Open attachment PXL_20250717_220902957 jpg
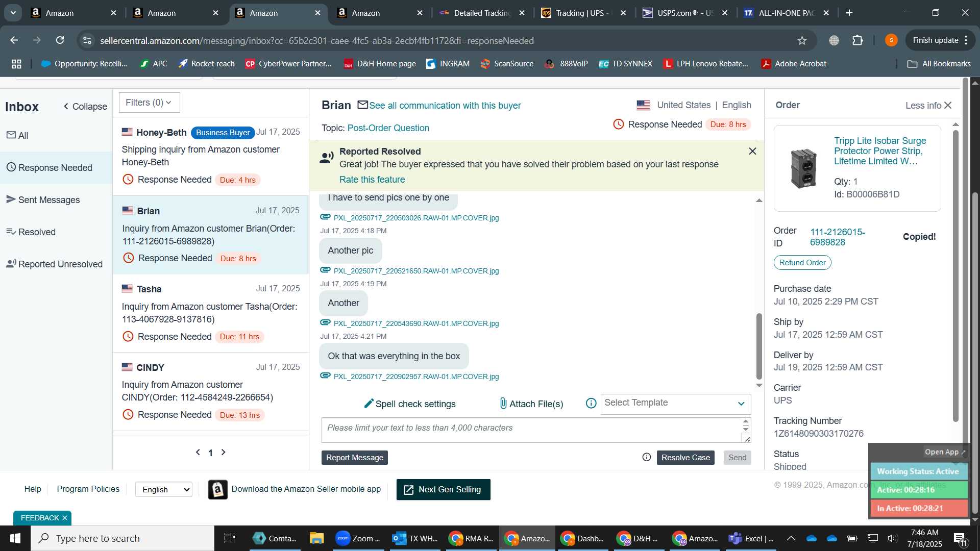980x551 pixels. pos(416,377)
